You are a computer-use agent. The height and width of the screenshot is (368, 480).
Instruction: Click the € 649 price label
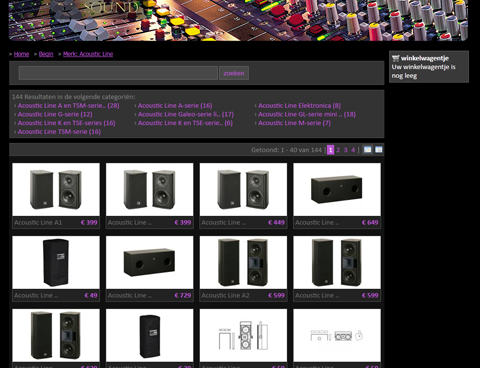(x=370, y=222)
